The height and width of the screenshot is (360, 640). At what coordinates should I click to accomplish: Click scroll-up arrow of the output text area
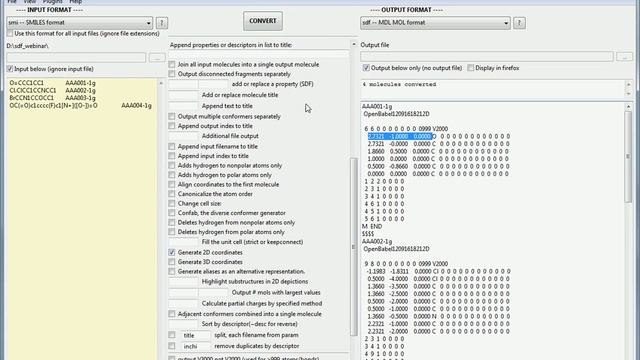point(628,107)
